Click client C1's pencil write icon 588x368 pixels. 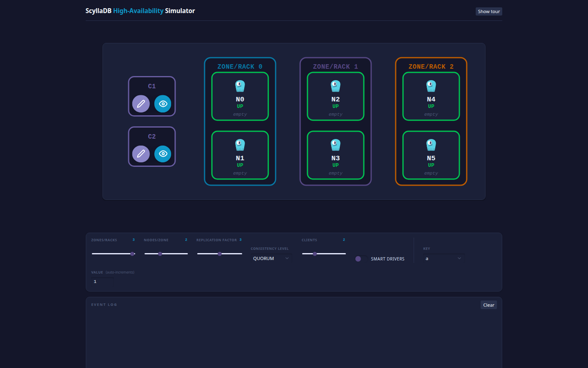(141, 104)
